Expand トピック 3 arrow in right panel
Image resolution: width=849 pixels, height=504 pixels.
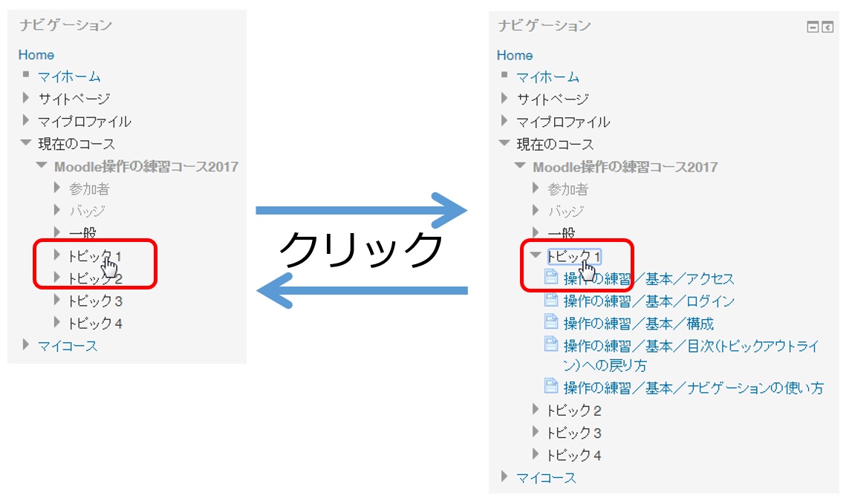click(x=536, y=432)
